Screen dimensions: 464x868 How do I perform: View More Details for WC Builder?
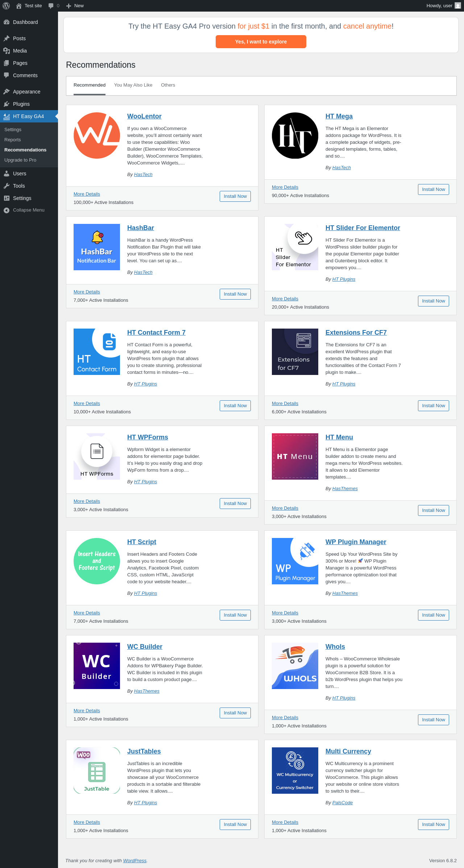(x=87, y=711)
